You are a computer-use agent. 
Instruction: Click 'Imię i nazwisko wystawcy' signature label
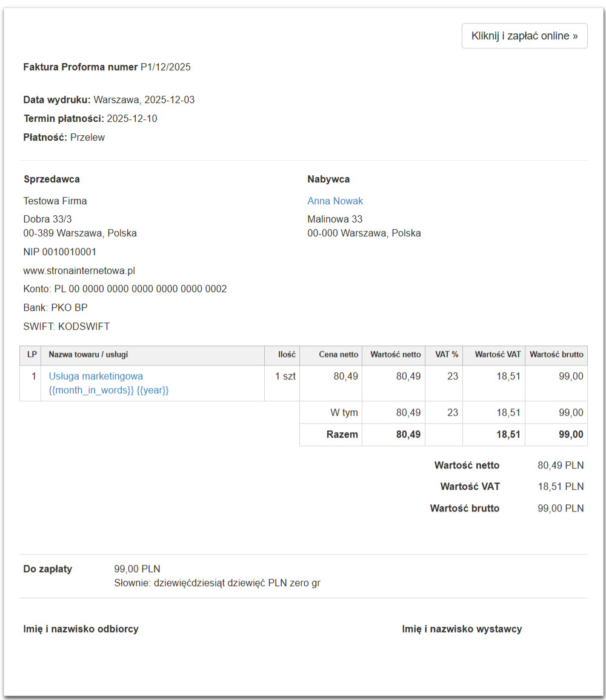click(462, 628)
